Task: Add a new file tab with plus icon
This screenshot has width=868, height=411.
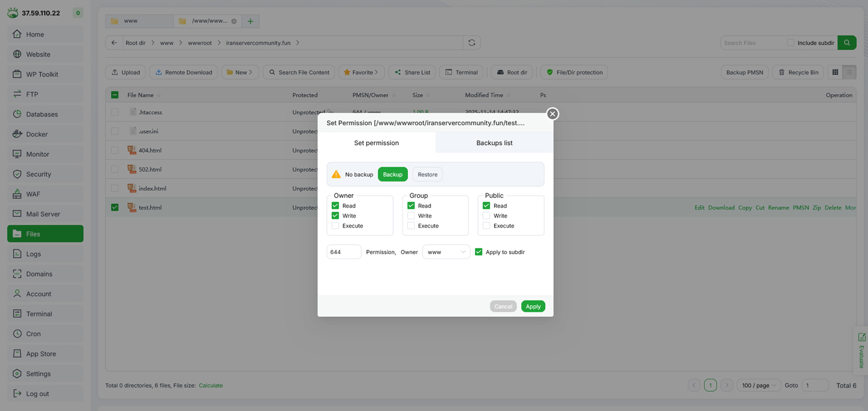Action: click(x=250, y=21)
